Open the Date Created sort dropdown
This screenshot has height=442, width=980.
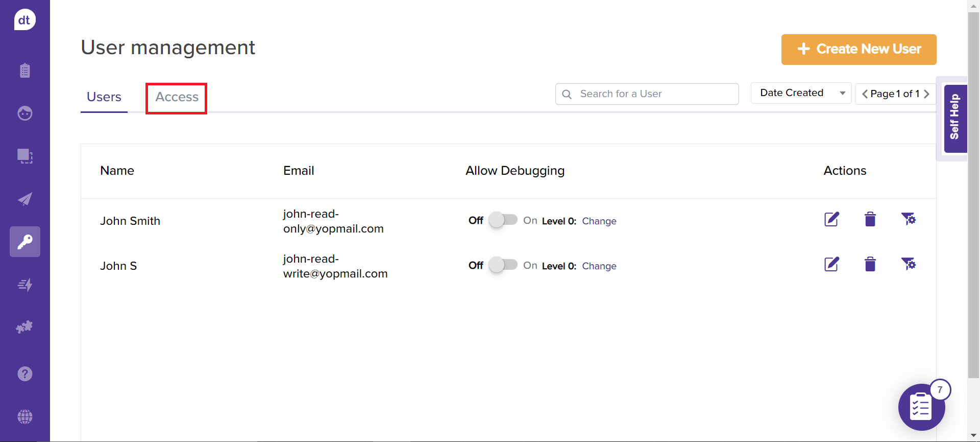[800, 93]
